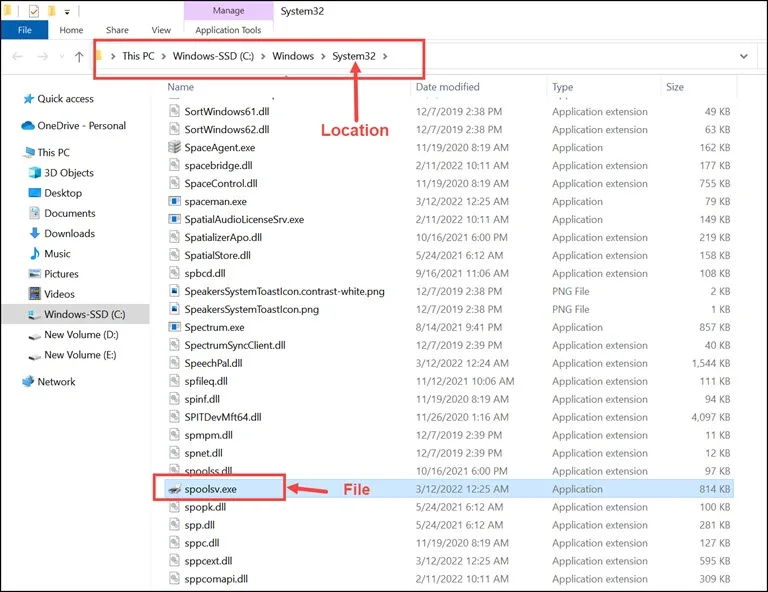This screenshot has width=768, height=592.
Task: Click the Spectrum.exe file icon
Action: pyautogui.click(x=174, y=327)
